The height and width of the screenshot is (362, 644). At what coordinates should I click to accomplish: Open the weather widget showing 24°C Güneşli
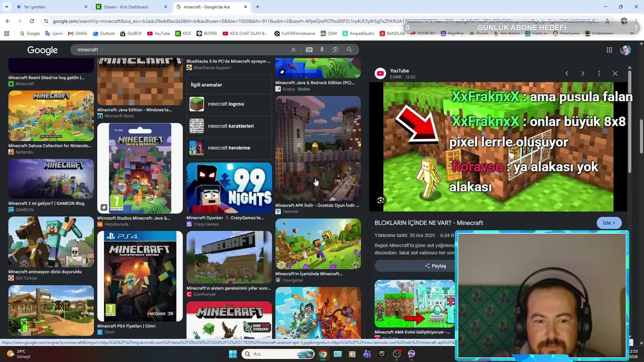(x=20, y=354)
